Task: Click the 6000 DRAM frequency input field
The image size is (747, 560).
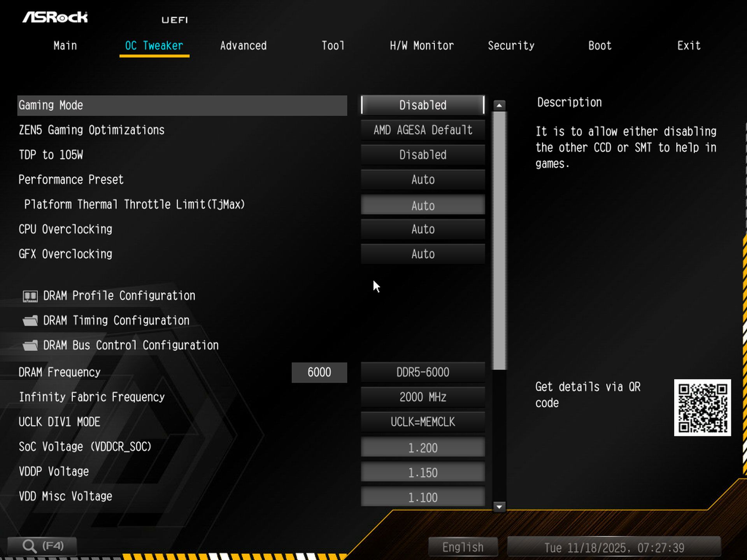Action: tap(319, 372)
